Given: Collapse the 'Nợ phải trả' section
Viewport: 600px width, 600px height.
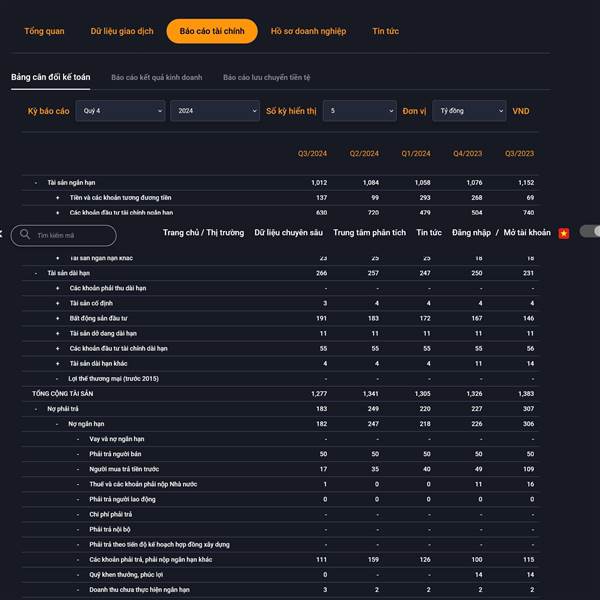Looking at the screenshot, I should click(x=37, y=409).
